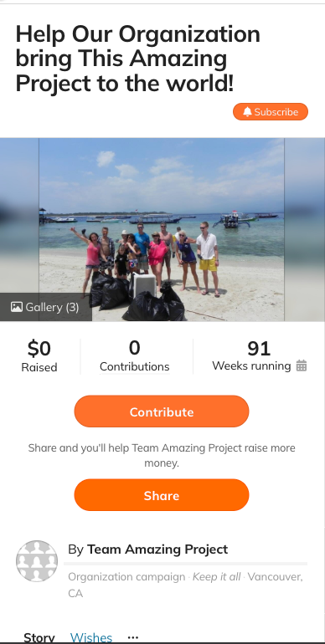Screen dimensions: 325x644
Task: Open the Gallery picture icon overlay
Action: tap(17, 307)
